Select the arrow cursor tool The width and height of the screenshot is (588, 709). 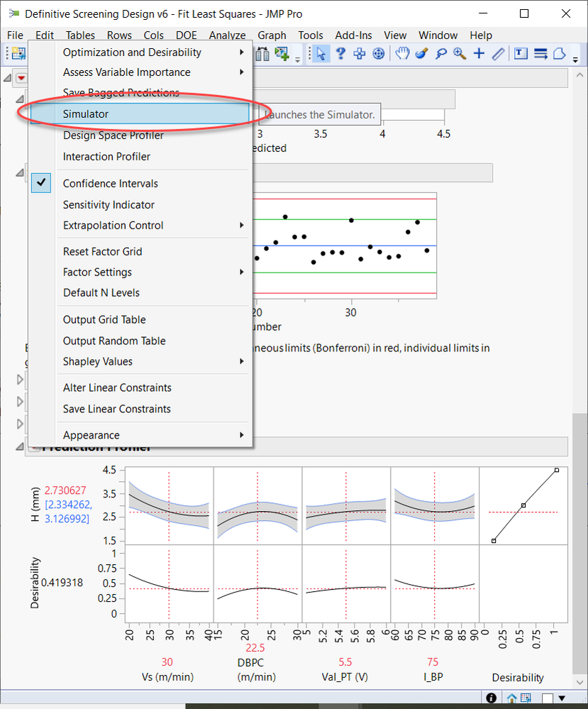321,54
